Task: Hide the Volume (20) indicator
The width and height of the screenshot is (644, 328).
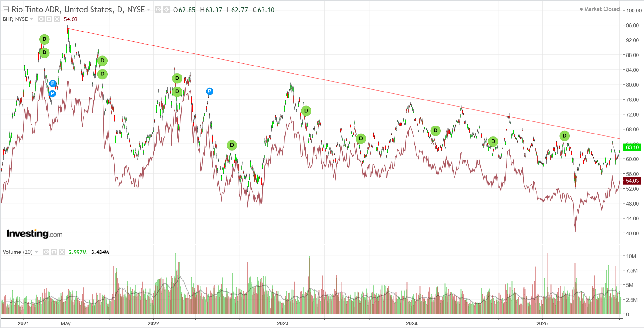Action: pos(46,252)
